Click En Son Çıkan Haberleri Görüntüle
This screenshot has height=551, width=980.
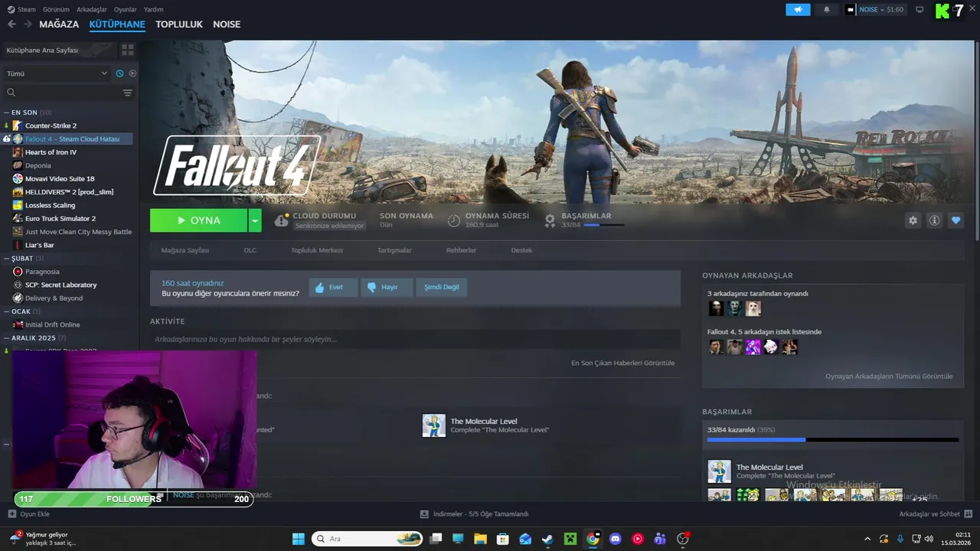(622, 363)
